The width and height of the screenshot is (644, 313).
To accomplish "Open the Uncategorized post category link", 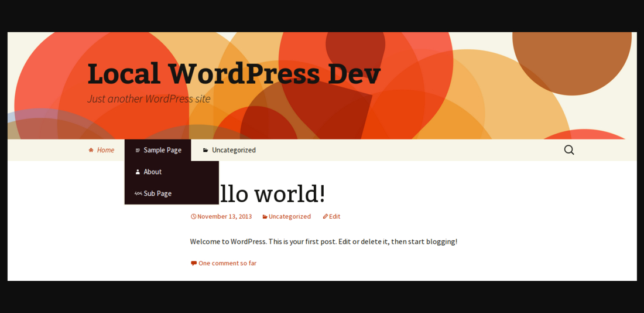I will [x=290, y=217].
